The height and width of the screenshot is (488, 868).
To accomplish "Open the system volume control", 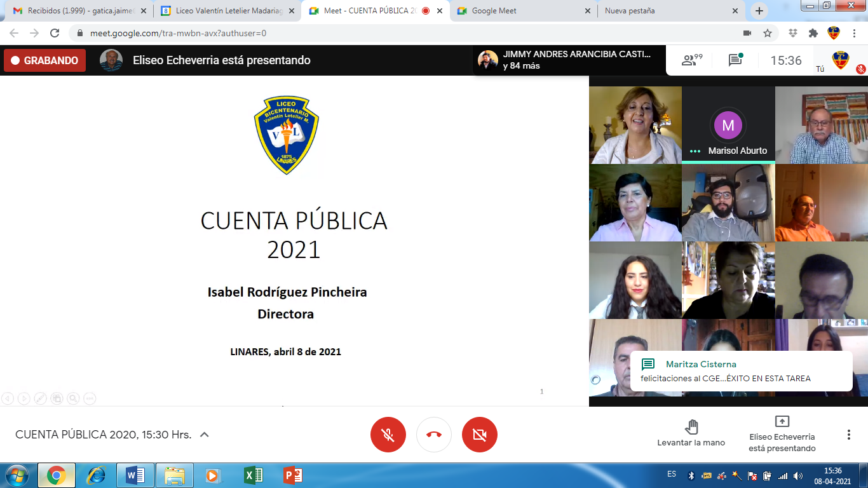I will (798, 475).
